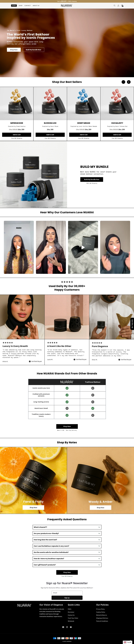Show next best sellers with right arrow
The height and width of the screenshot is (644, 134).
pos(129,82)
